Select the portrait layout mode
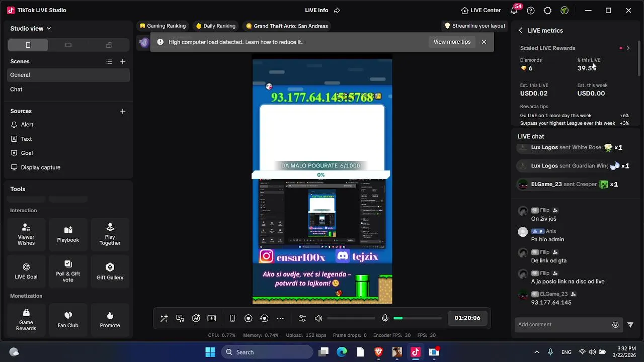The height and width of the screenshot is (362, 644). pyautogui.click(x=28, y=45)
